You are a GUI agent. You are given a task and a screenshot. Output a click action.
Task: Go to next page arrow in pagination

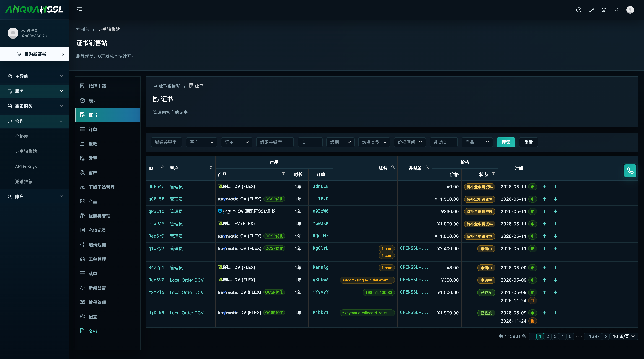click(x=605, y=336)
